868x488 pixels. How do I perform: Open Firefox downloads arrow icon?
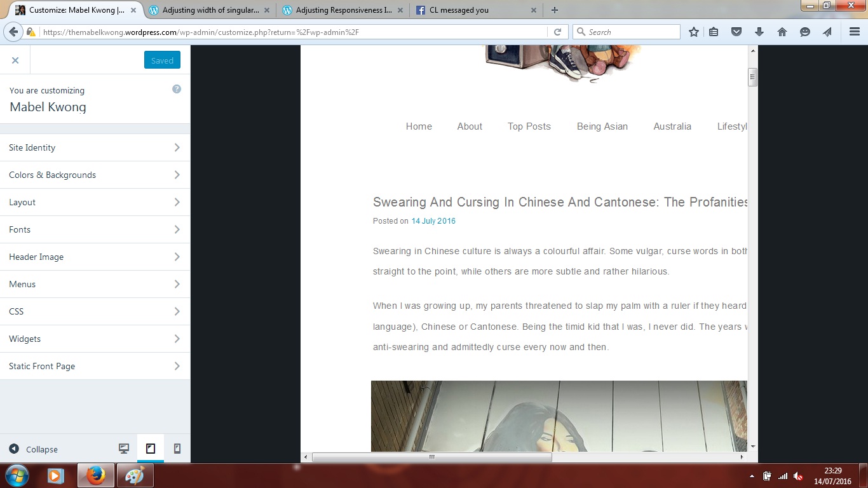point(759,32)
